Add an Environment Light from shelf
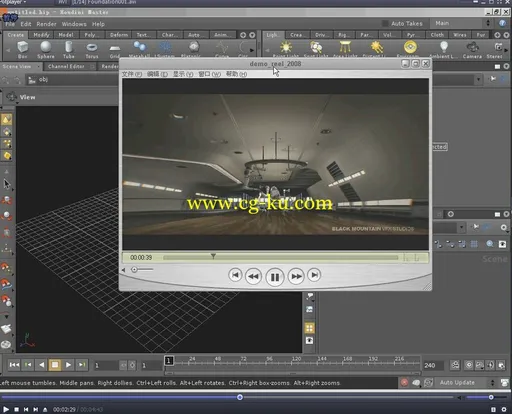 [410, 49]
